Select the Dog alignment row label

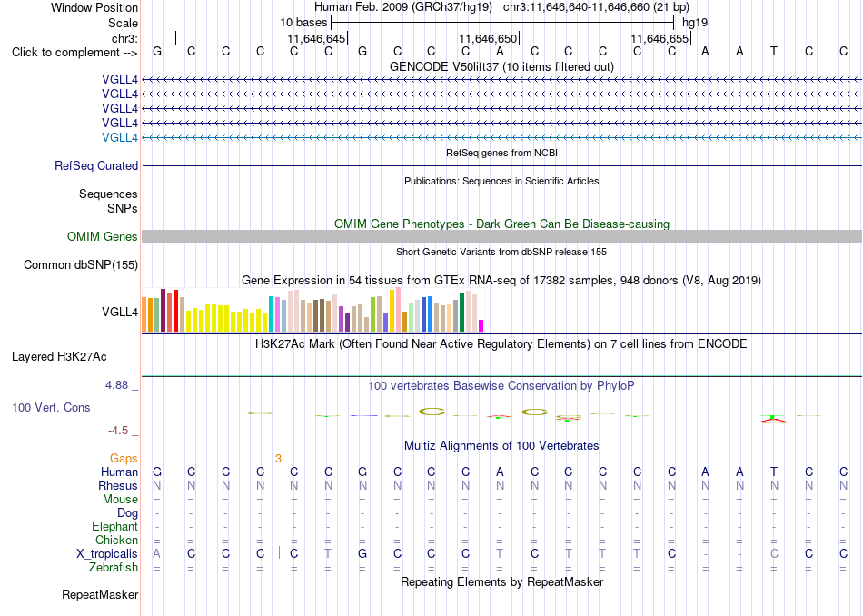tap(128, 513)
